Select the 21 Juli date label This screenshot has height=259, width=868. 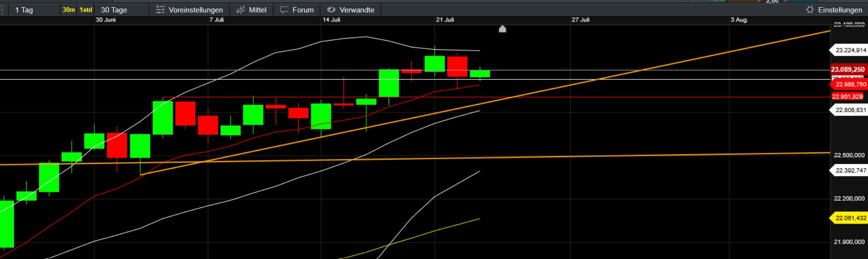(445, 20)
